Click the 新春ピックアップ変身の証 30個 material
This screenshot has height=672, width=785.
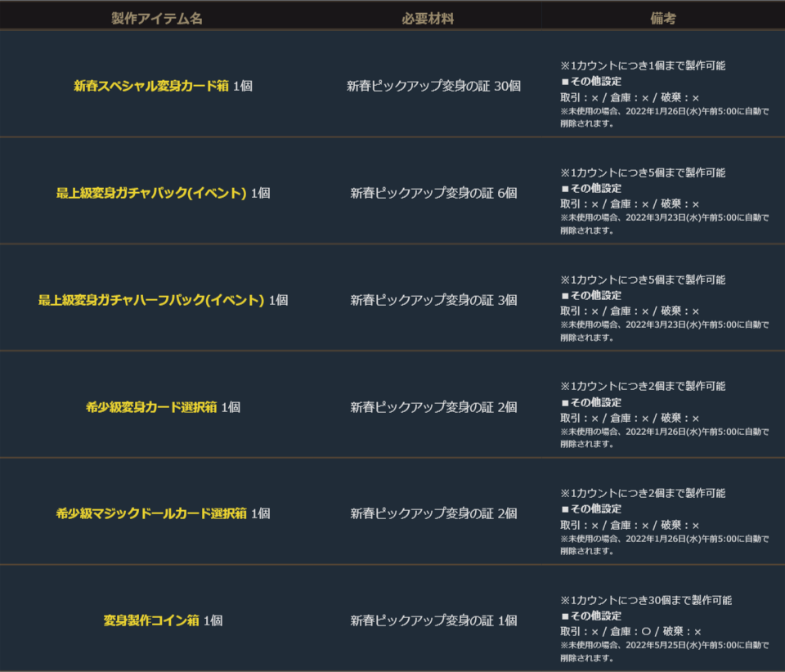click(433, 86)
